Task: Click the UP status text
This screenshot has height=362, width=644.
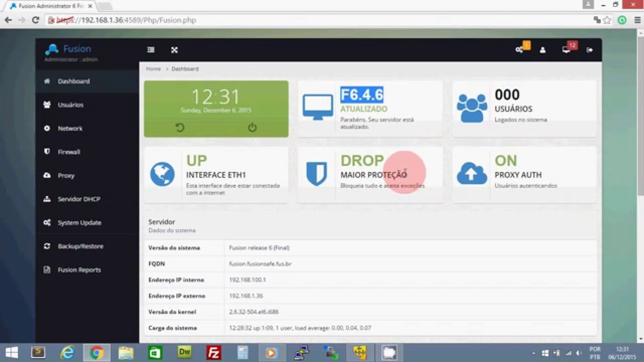Action: tap(197, 160)
